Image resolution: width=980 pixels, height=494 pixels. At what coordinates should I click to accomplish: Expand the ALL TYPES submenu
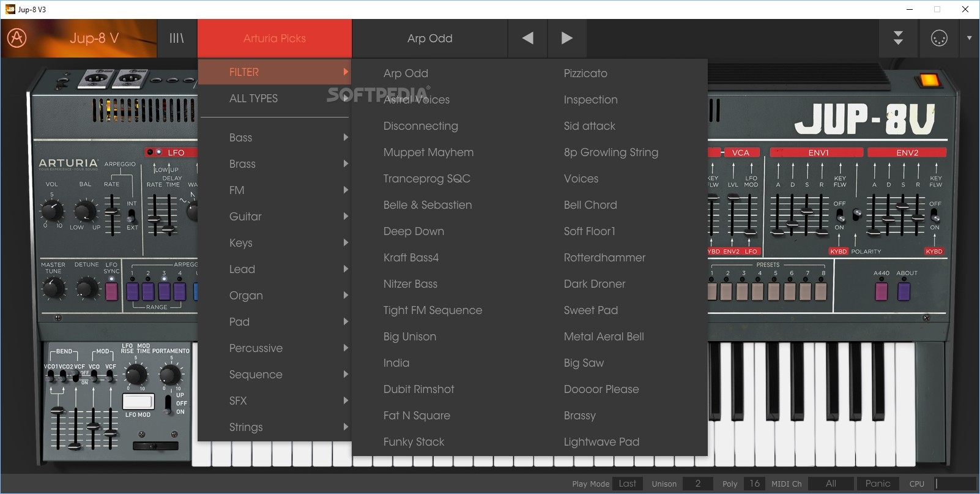tap(275, 98)
